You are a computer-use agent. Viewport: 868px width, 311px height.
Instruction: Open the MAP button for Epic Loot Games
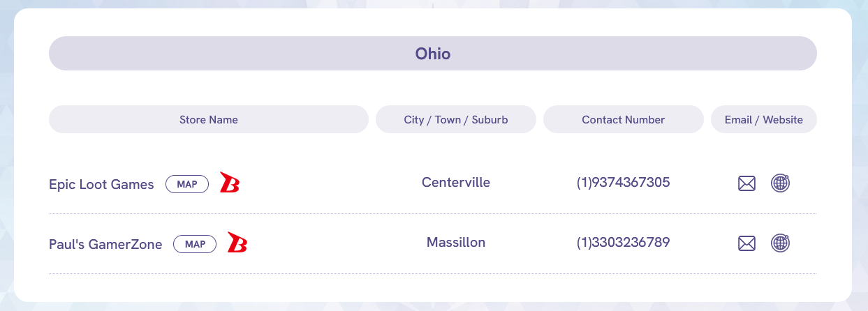(187, 184)
